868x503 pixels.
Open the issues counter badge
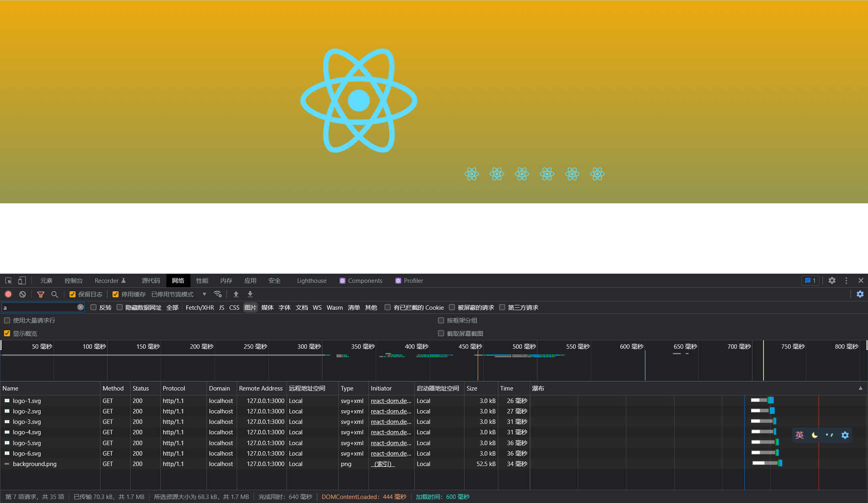[810, 280]
